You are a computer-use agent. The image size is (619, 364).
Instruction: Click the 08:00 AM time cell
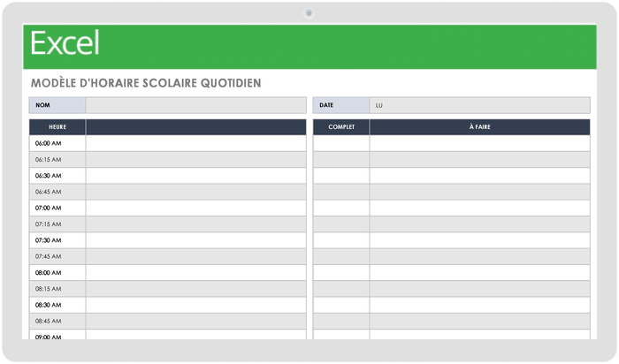click(x=57, y=272)
